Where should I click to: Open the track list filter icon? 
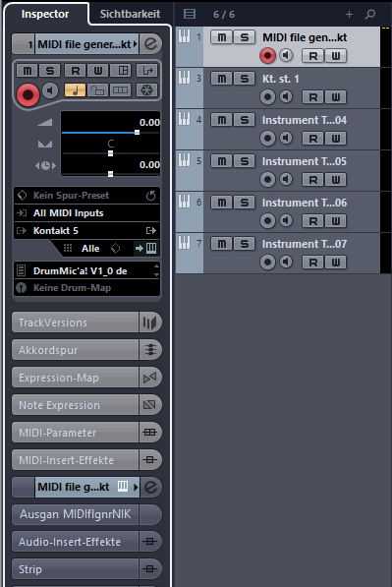click(x=190, y=14)
